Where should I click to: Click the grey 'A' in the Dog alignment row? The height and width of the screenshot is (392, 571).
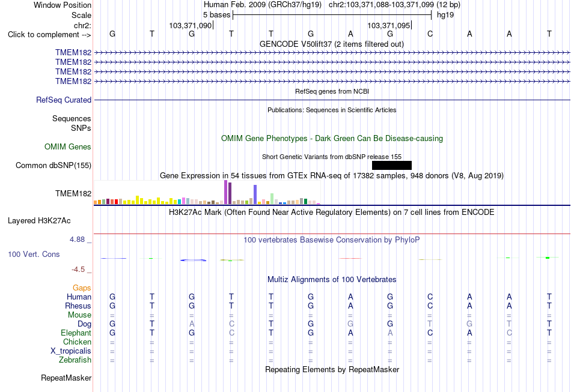(192, 324)
